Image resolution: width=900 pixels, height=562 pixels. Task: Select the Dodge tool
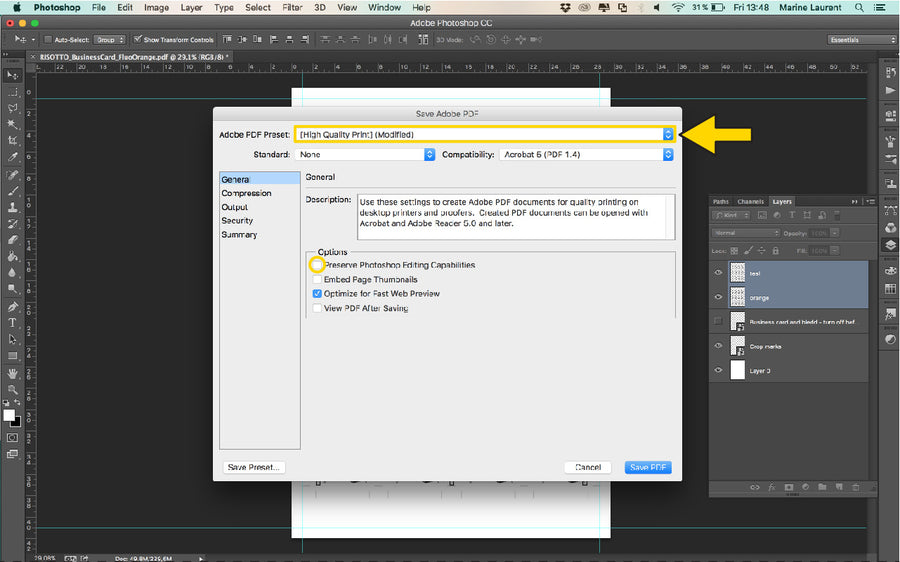point(12,289)
